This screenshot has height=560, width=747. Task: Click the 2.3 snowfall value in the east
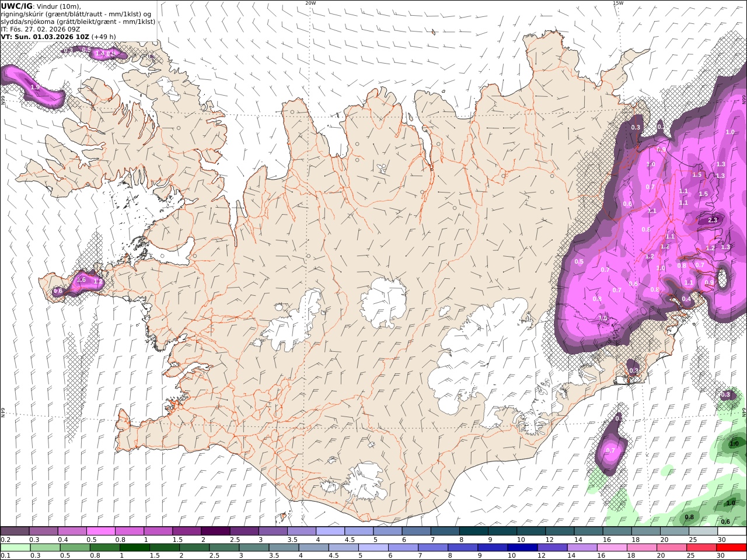713,220
